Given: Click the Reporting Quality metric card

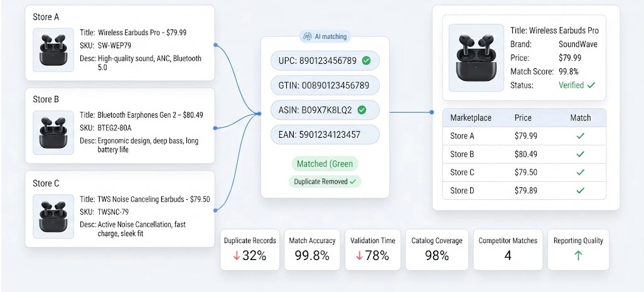Looking at the screenshot, I should 578,249.
